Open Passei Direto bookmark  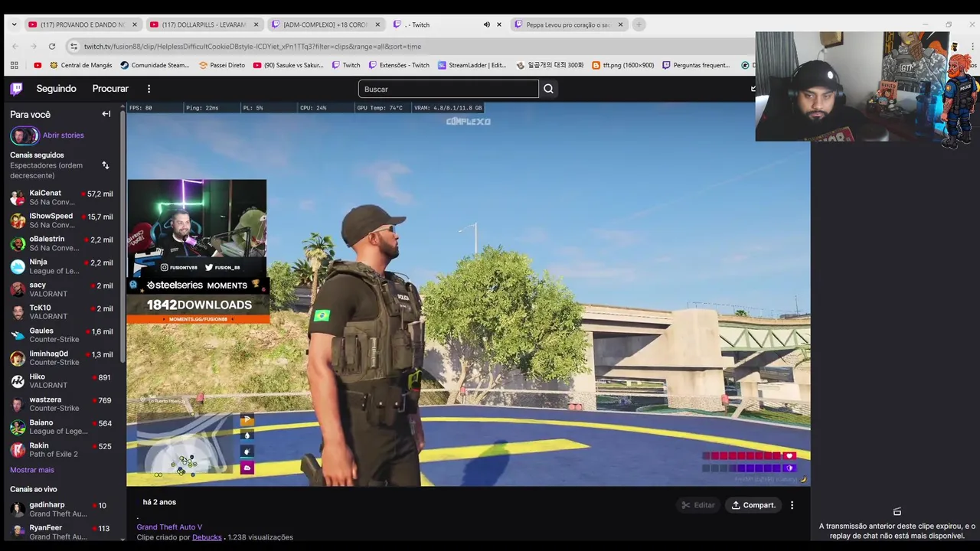click(222, 65)
